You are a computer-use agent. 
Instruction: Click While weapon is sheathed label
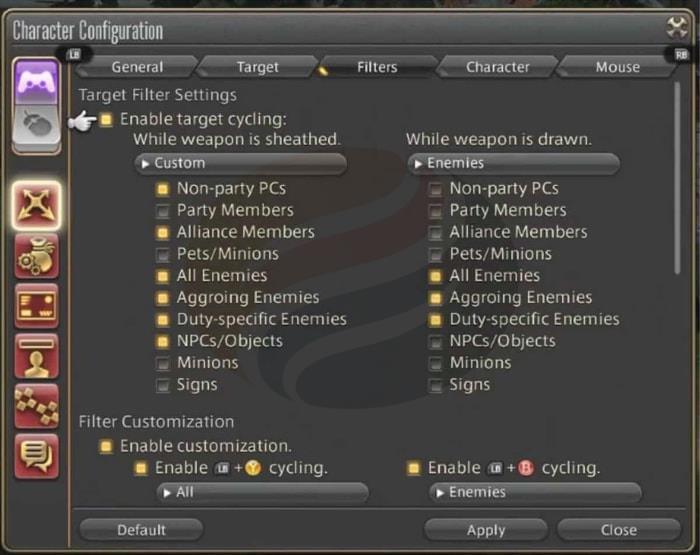237,139
